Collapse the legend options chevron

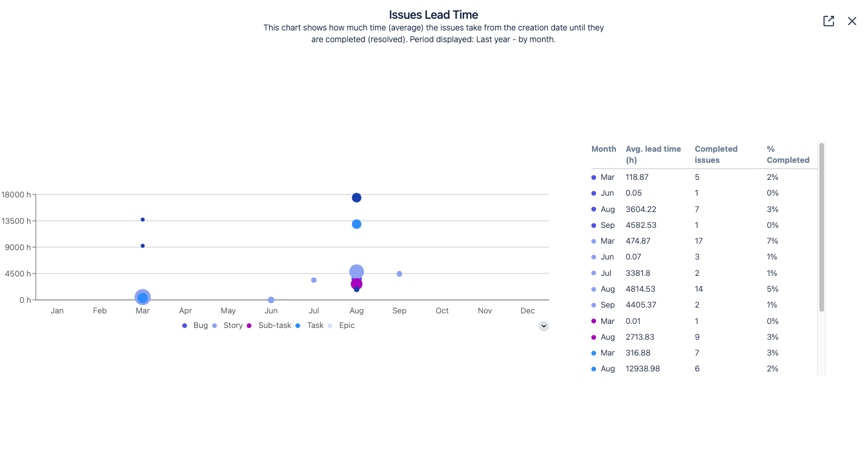coord(543,326)
